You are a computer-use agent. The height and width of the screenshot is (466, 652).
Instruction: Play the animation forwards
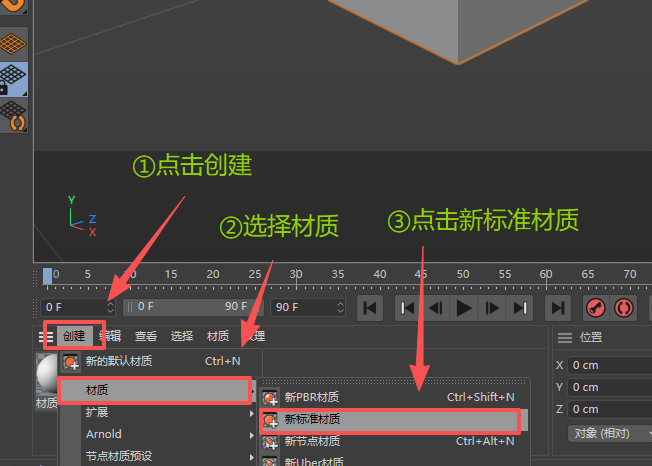(x=464, y=308)
